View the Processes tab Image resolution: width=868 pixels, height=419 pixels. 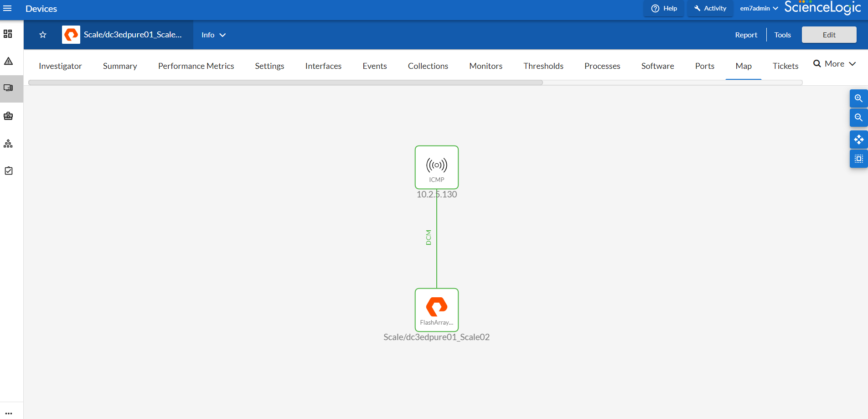pyautogui.click(x=602, y=66)
